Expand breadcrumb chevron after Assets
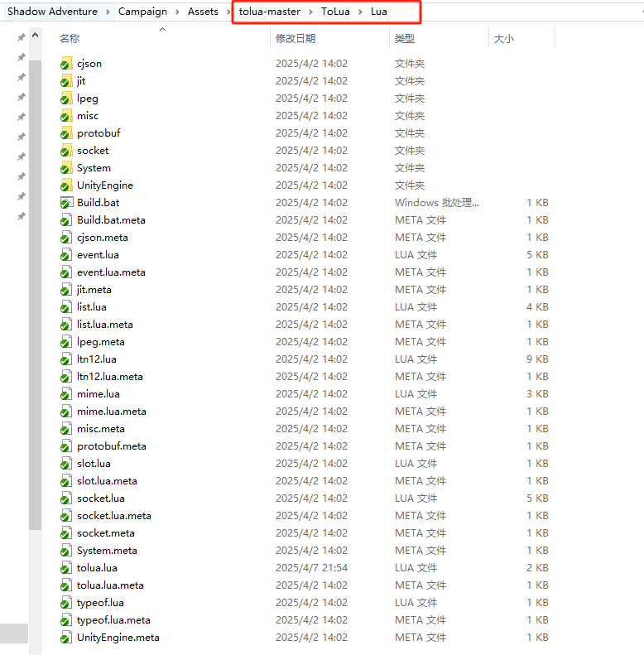The width and height of the screenshot is (644, 655). tap(228, 12)
